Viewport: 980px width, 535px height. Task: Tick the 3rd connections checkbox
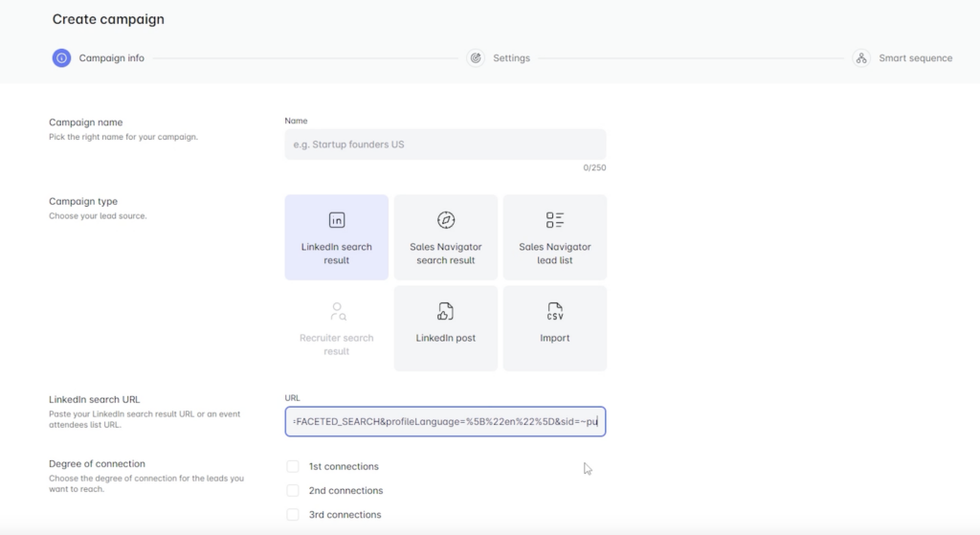click(293, 515)
